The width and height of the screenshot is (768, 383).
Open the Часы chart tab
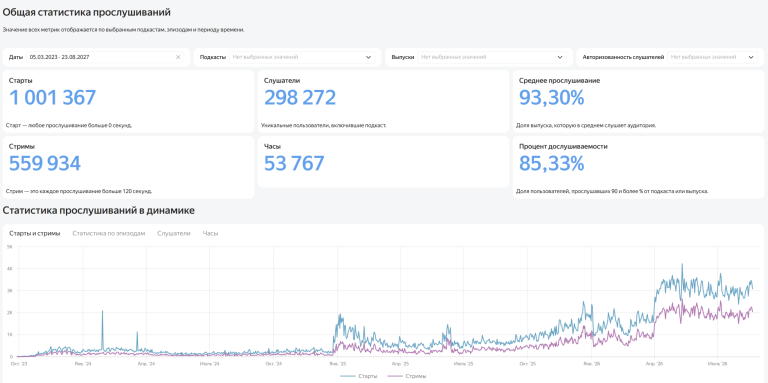click(211, 234)
